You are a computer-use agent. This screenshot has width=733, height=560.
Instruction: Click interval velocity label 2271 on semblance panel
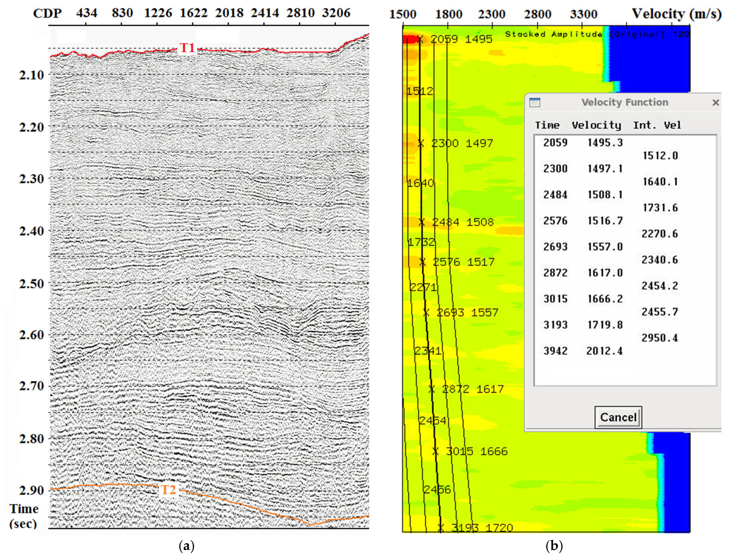[x=423, y=287]
